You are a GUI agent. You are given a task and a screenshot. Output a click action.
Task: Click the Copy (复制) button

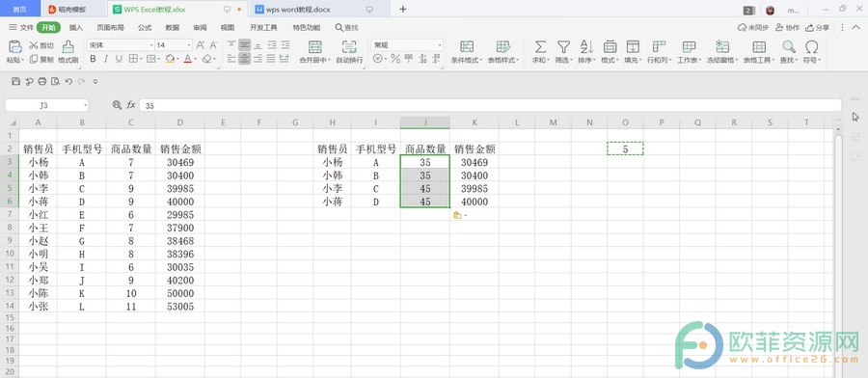coord(41,59)
